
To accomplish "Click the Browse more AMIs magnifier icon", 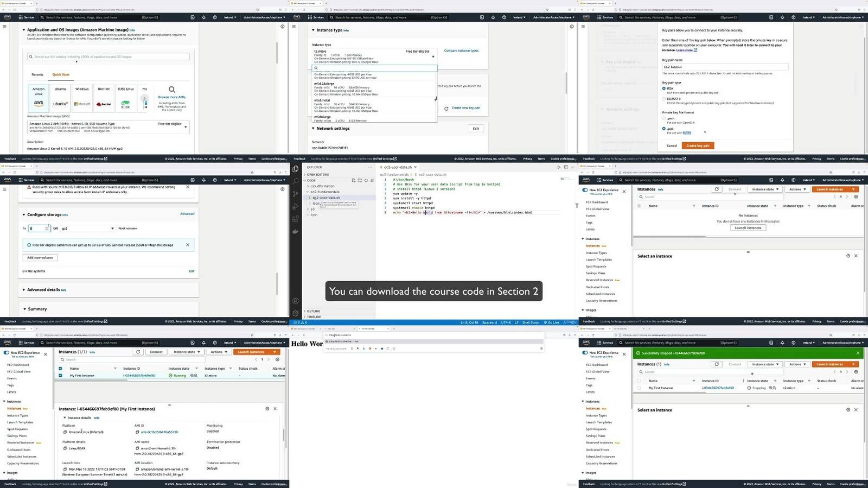I will [171, 90].
